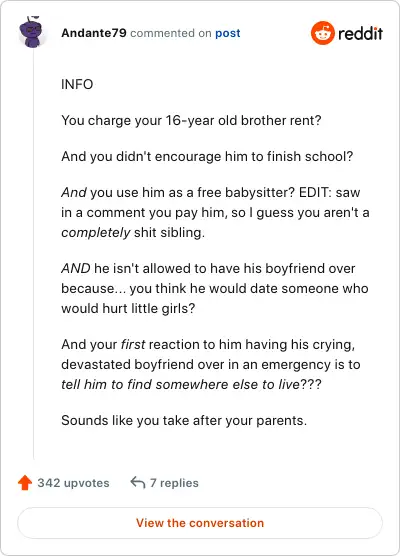The width and height of the screenshot is (400, 556).
Task: Click italic "tell him to find somewhere else" text
Action: click(180, 384)
